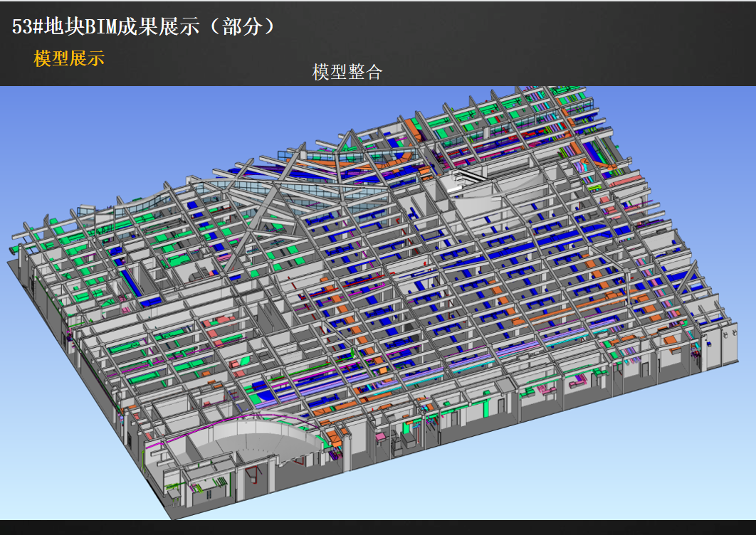Click the title '53#地块BIM成果展示（部分）'
This screenshot has height=535, width=756.
[143, 26]
